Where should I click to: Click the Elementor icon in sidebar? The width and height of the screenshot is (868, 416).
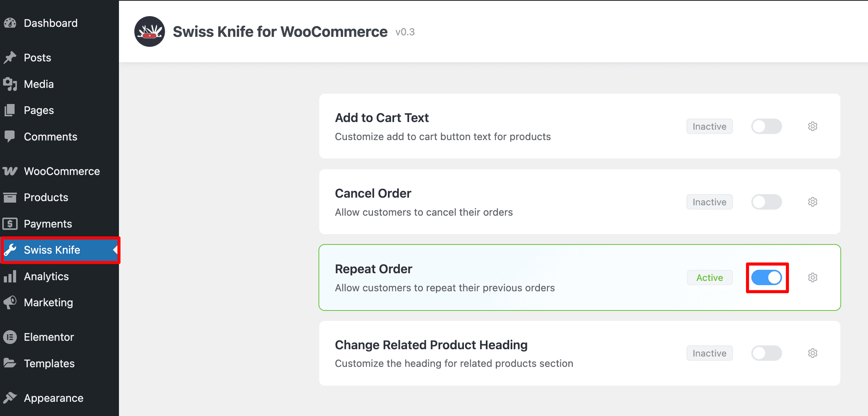[x=10, y=337]
